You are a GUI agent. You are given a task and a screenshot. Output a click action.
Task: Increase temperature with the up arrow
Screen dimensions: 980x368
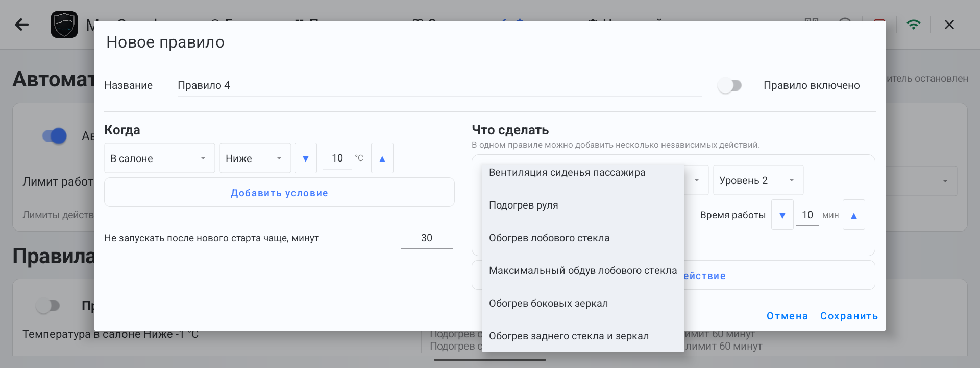382,158
